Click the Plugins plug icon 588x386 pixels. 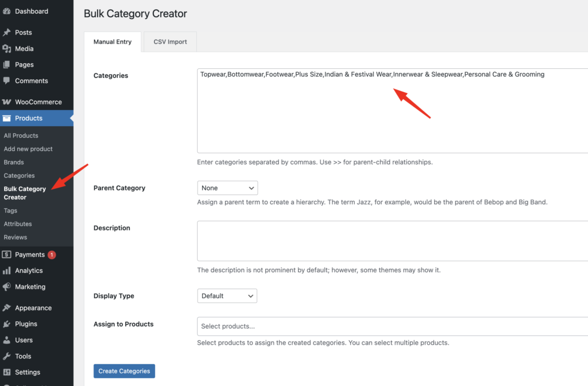coord(6,324)
